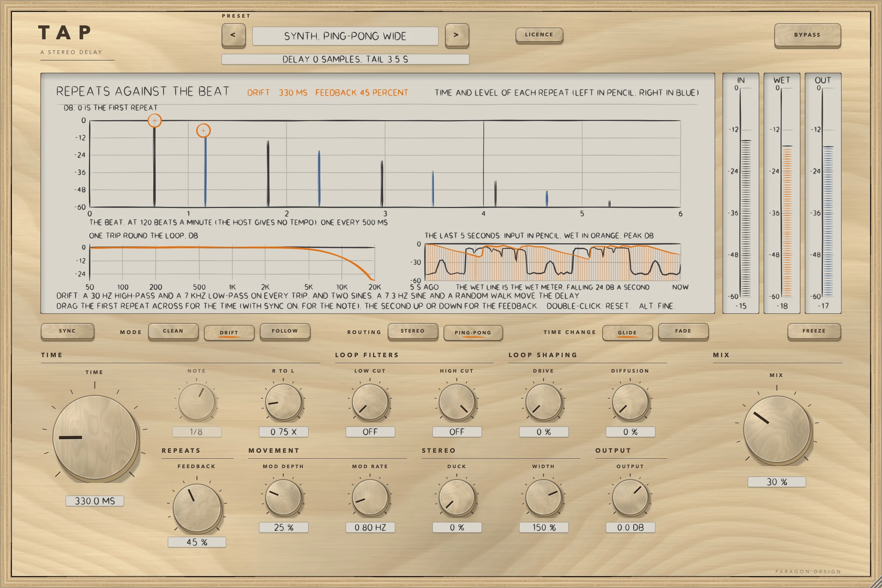
Task: Switch routing to Stereo
Action: click(x=413, y=331)
